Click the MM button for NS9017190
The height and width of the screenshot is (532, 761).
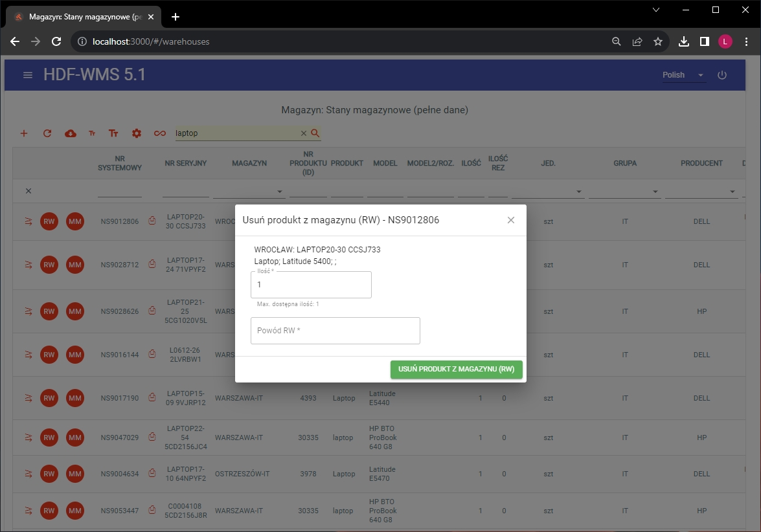[x=75, y=398]
